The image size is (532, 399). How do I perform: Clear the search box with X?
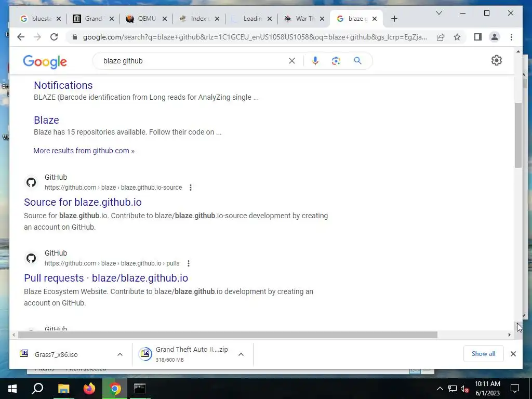292,61
